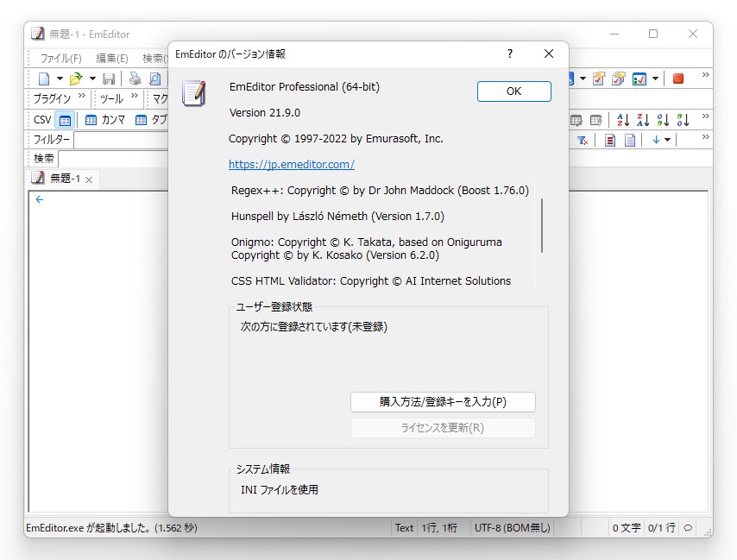Expand the プラグイン toolbar chevron

pos(81,95)
